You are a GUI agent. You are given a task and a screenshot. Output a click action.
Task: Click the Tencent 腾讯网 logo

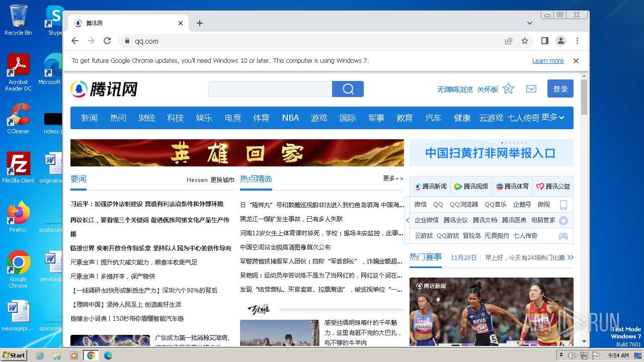pos(104,89)
